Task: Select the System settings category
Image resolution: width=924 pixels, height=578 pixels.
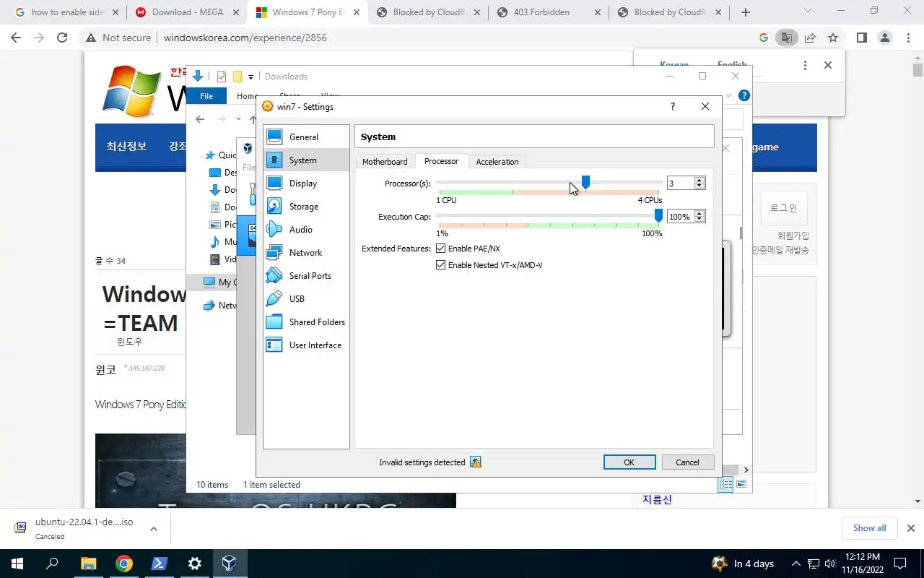Action: (306, 160)
